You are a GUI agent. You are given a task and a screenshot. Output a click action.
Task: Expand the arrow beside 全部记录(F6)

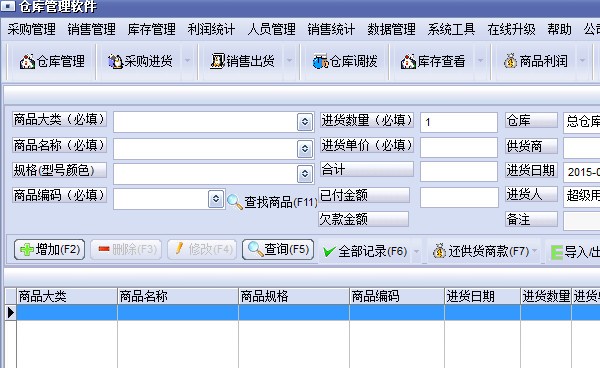416,251
